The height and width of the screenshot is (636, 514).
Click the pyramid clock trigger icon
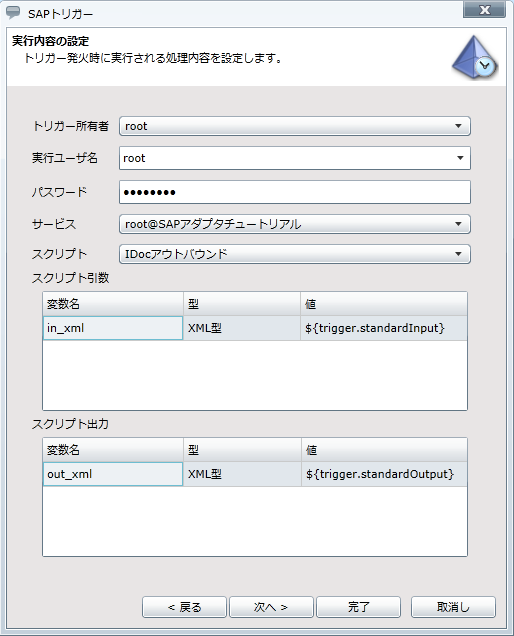point(474,57)
